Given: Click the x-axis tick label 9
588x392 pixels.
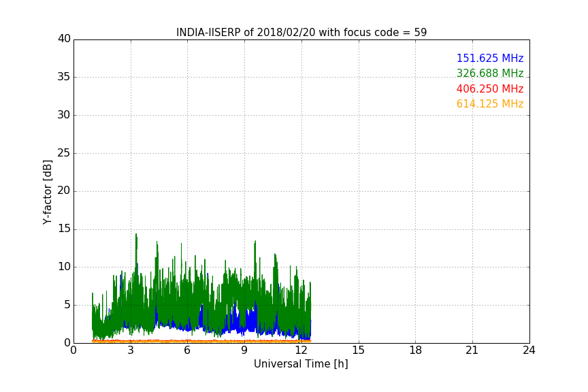Looking at the screenshot, I should [x=244, y=350].
